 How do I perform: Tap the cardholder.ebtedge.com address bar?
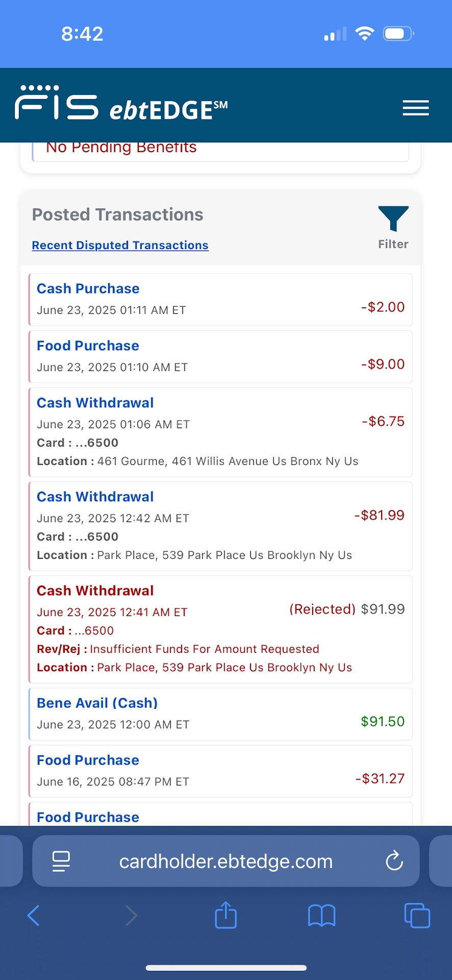(x=225, y=862)
